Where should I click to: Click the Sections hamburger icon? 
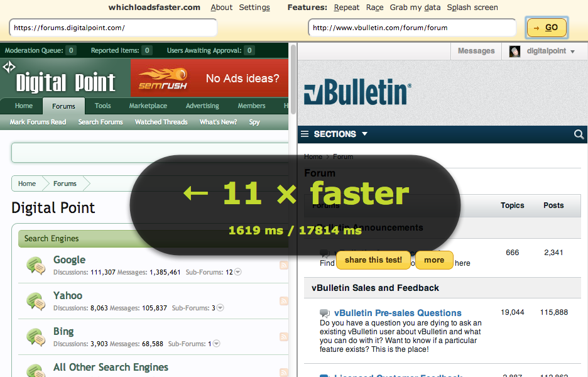click(x=305, y=134)
